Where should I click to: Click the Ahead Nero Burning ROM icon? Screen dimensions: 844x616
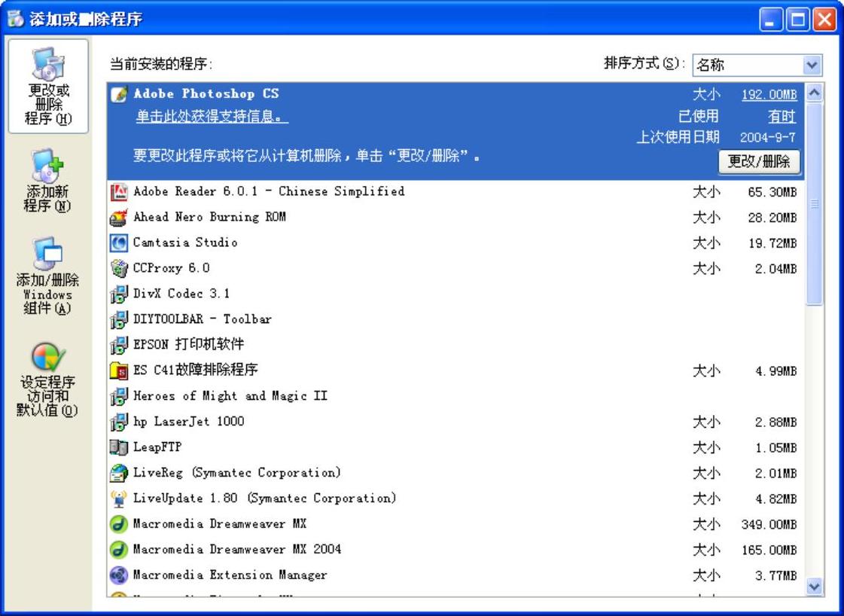[118, 218]
